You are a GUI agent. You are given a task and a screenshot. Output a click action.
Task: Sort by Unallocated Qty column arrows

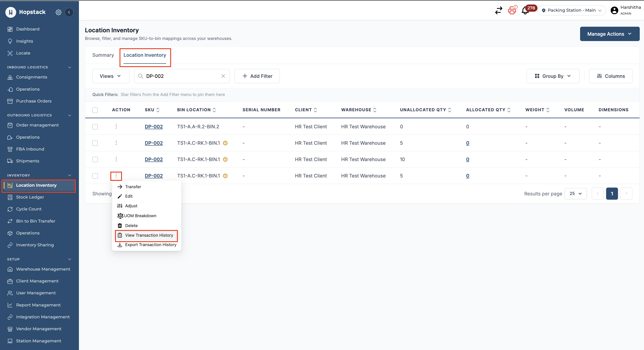tap(450, 110)
